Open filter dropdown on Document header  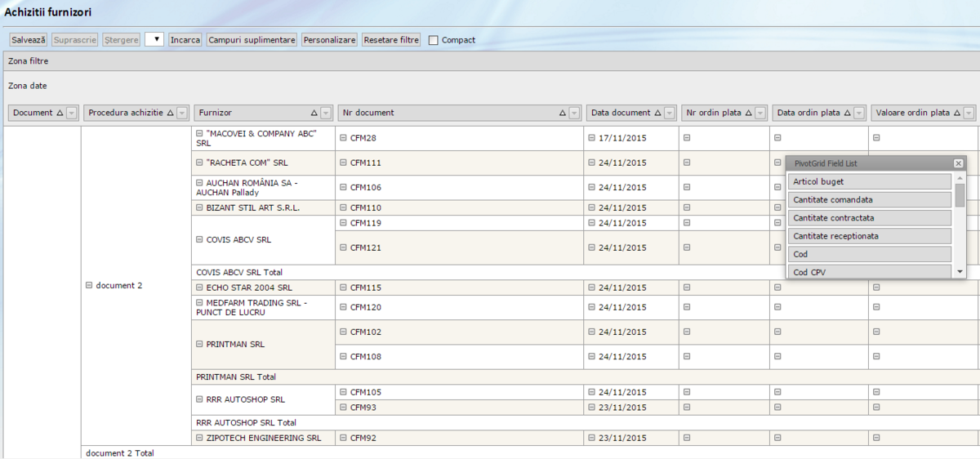(71, 114)
